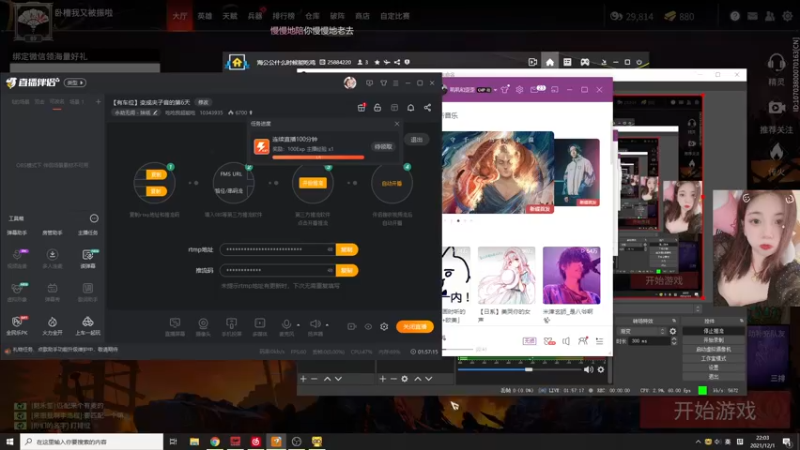Move OBS source down with arrow
This screenshot has width=800, height=450.
429,379
